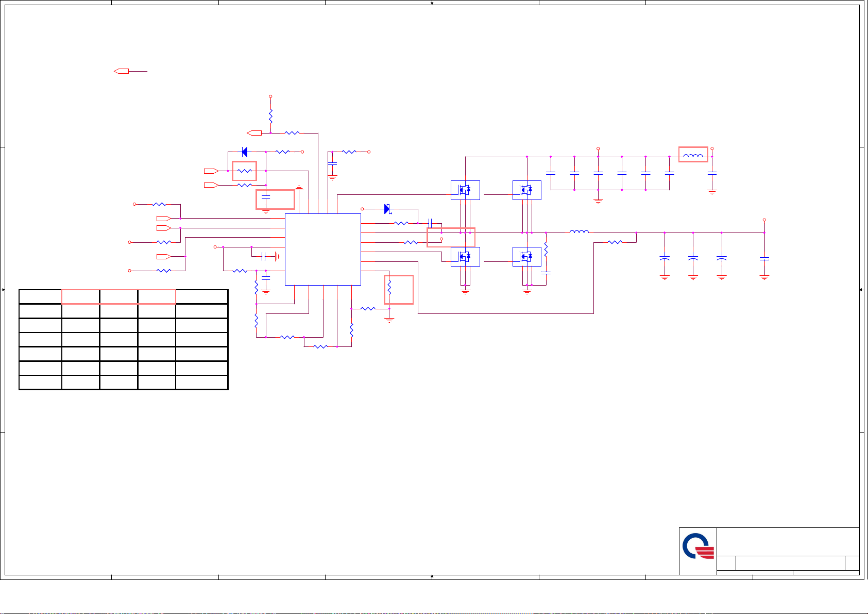The height and width of the screenshot is (614, 868).
Task: Select the plain blue diode above the highlighted resistor
Action: [x=245, y=152]
